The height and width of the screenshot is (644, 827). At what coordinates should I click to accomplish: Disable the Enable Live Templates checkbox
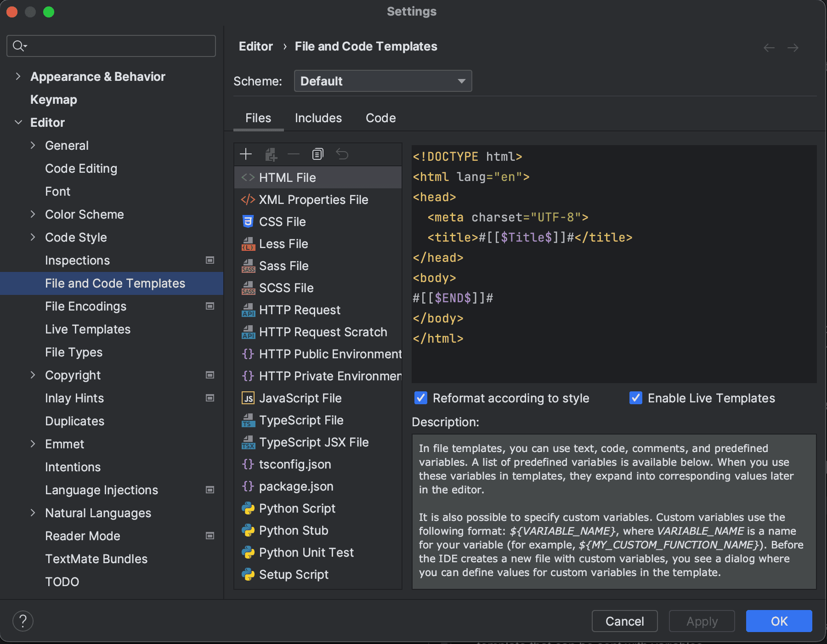point(635,398)
